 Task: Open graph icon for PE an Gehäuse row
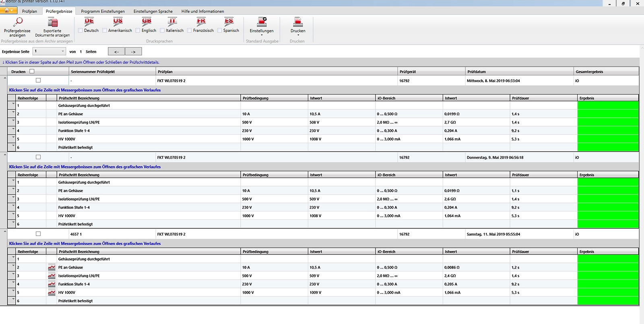pos(52,267)
